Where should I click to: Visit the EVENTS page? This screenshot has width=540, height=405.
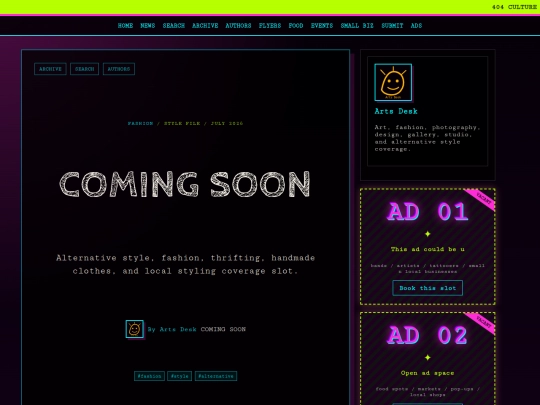click(x=322, y=25)
